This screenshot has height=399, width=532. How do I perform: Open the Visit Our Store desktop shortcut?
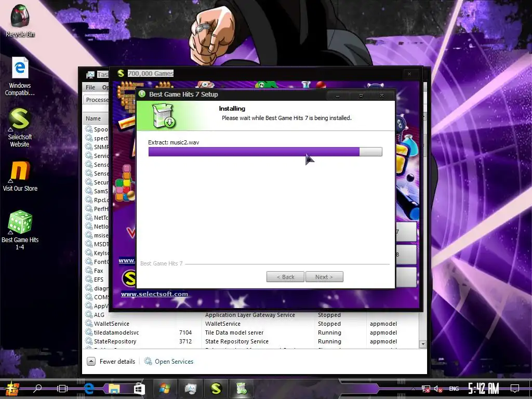point(20,177)
